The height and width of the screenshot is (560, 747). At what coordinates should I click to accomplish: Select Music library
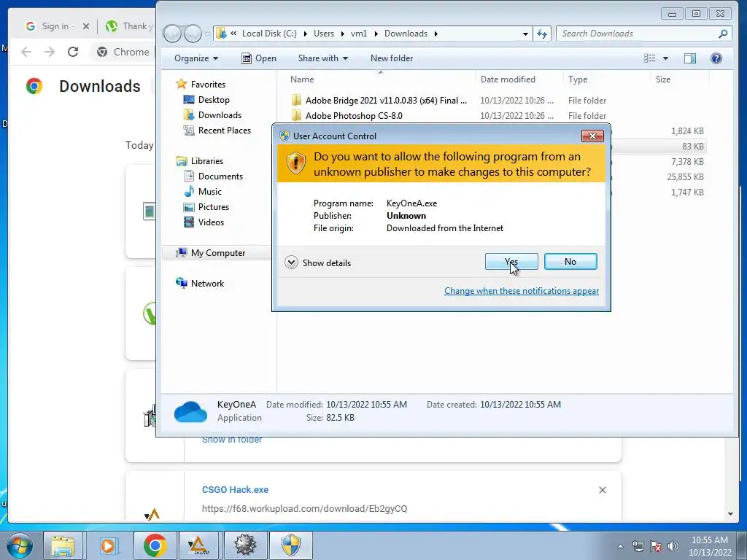pos(209,192)
